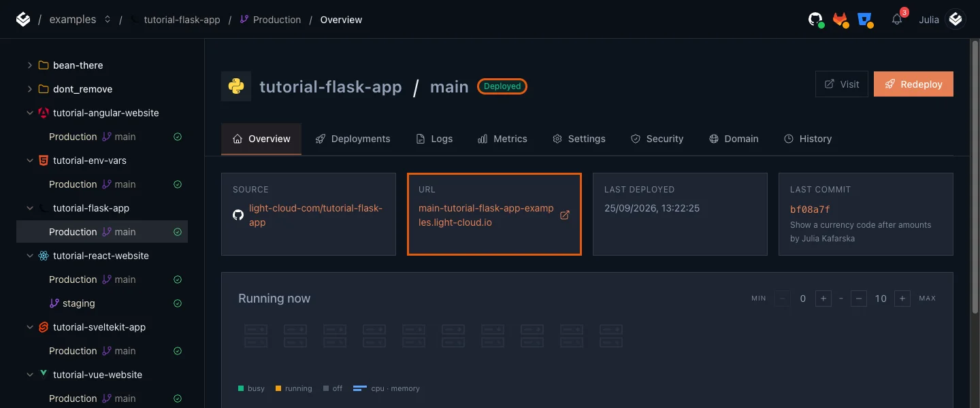
Task: Open the Bitbucket integration icon in header
Action: (x=866, y=20)
